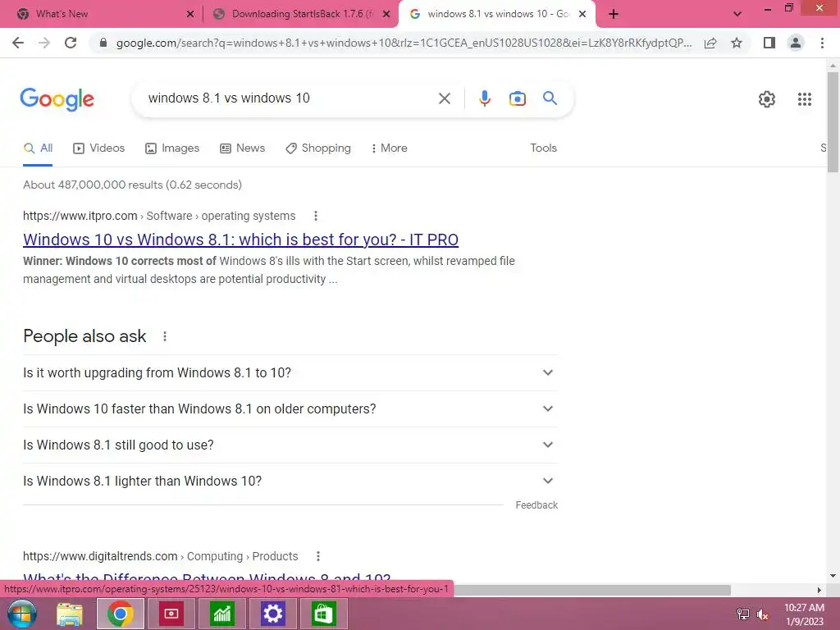840x630 pixels.
Task: Open the tab search chevron in title bar
Action: tap(737, 14)
